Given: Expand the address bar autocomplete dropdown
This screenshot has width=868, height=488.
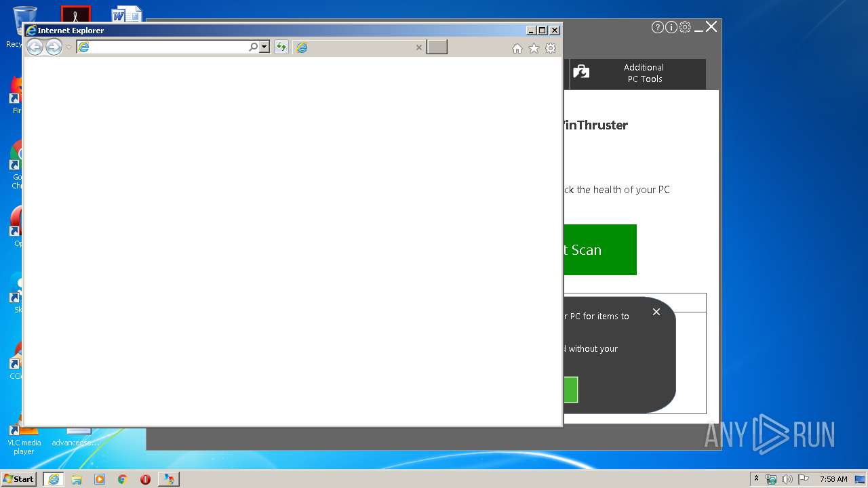Looking at the screenshot, I should click(264, 47).
